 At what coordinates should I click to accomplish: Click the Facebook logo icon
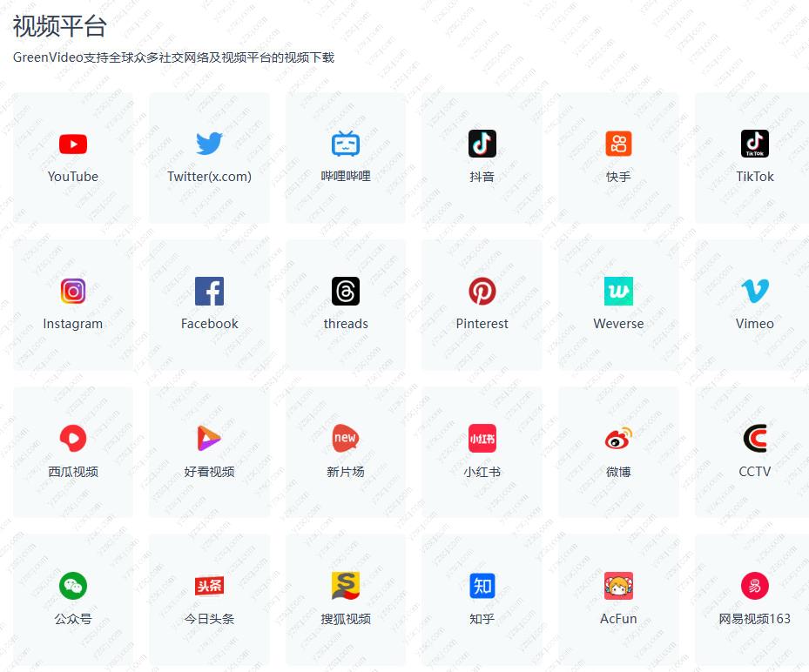pyautogui.click(x=209, y=291)
